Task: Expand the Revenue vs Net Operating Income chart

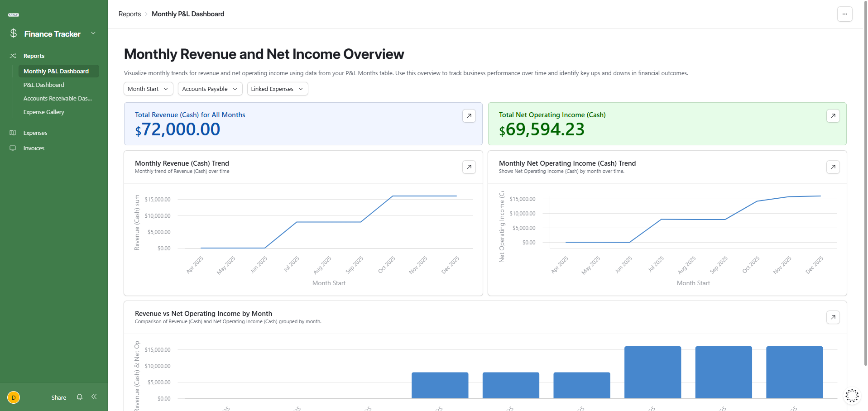Action: (833, 317)
